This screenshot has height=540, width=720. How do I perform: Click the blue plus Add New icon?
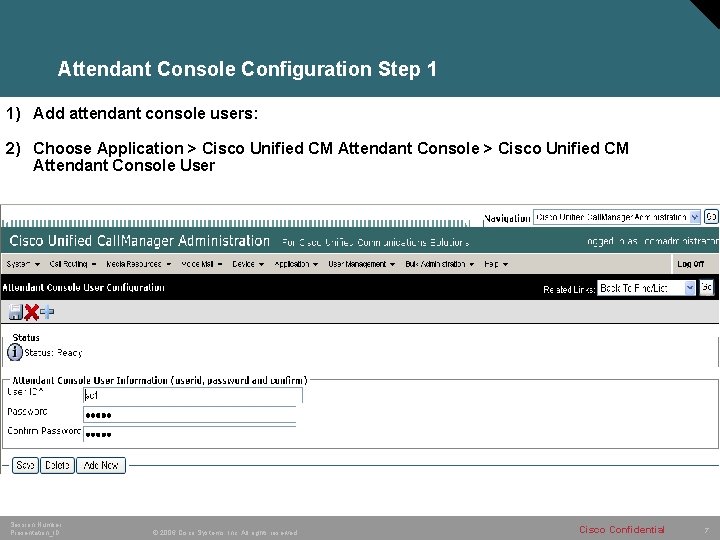click(x=47, y=312)
